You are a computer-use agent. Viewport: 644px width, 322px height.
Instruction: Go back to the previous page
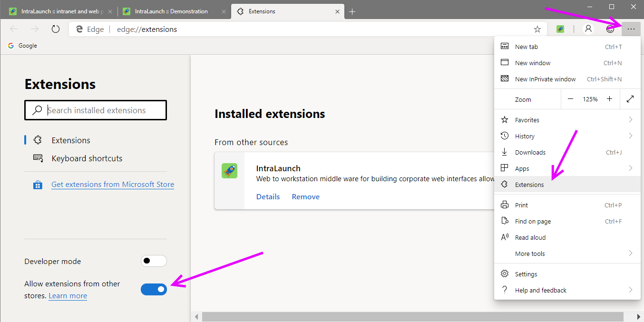(x=14, y=29)
